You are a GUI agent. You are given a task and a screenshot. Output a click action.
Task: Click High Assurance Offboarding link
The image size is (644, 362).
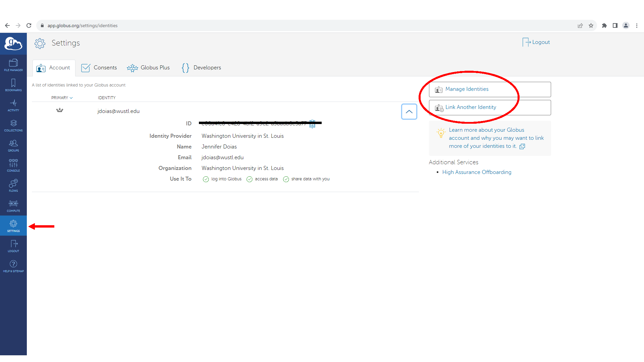(x=477, y=172)
